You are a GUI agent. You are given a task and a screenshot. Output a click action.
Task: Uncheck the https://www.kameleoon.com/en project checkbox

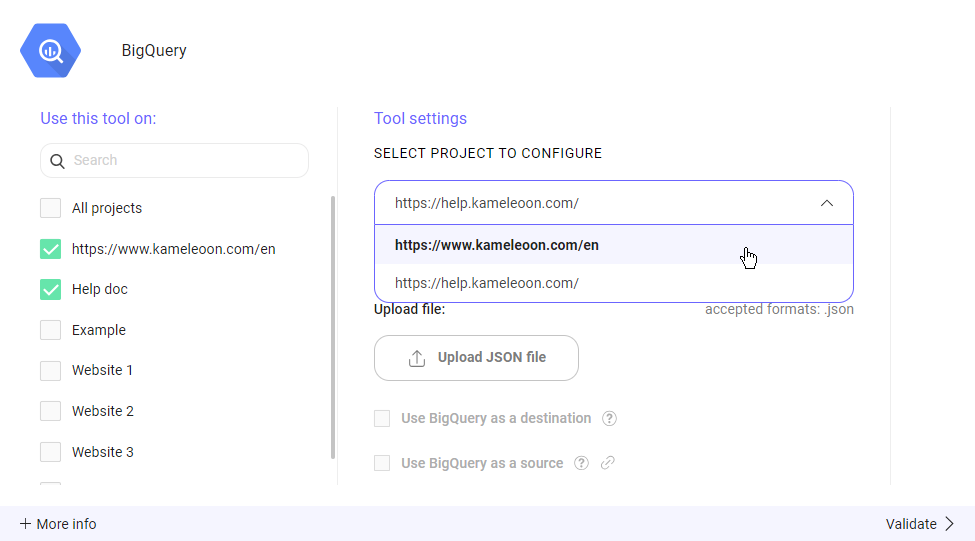coord(50,249)
